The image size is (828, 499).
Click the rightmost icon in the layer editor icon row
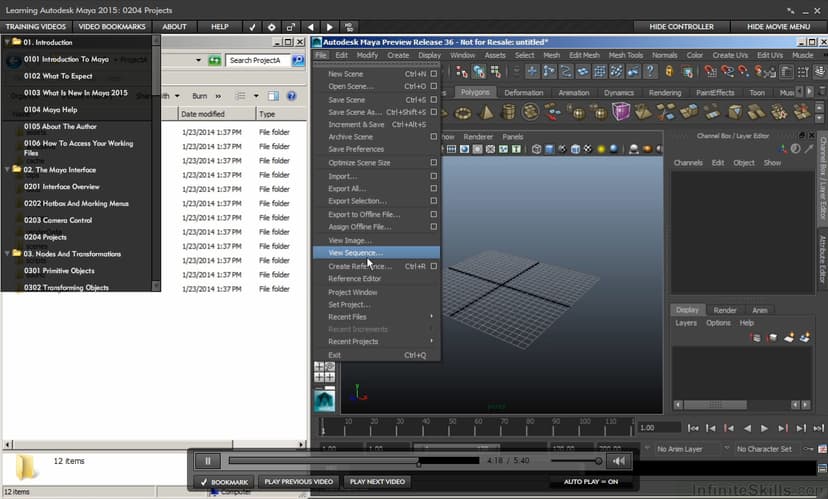pyautogui.click(x=805, y=337)
